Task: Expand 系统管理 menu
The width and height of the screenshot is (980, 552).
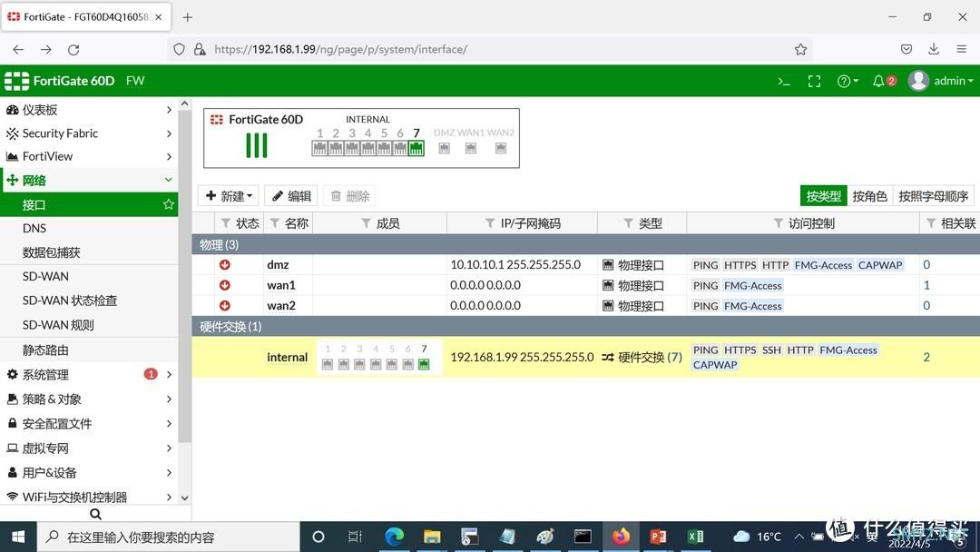Action: [89, 374]
